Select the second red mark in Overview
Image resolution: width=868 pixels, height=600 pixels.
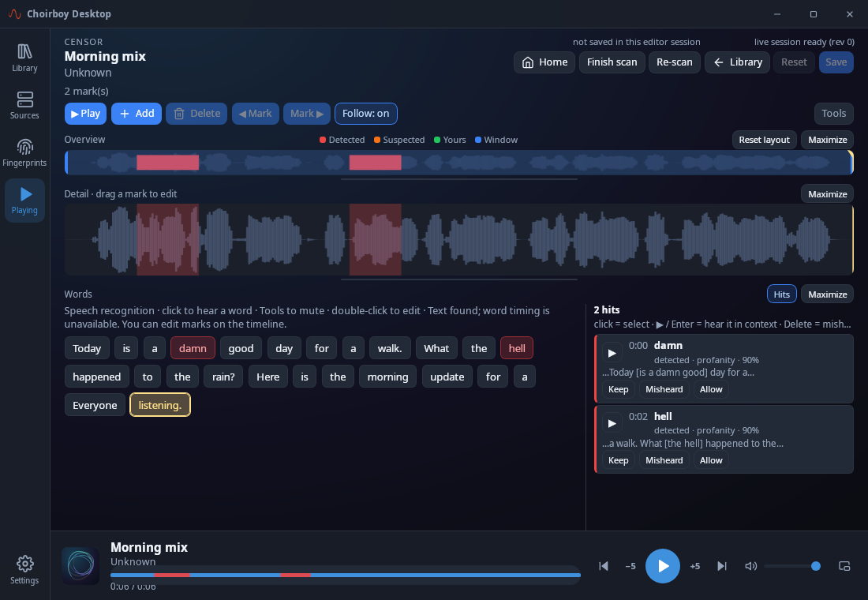376,163
